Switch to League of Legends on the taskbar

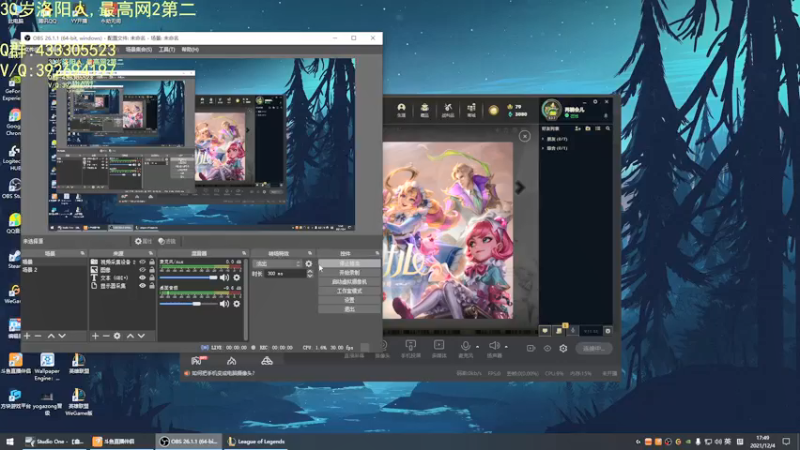point(257,441)
